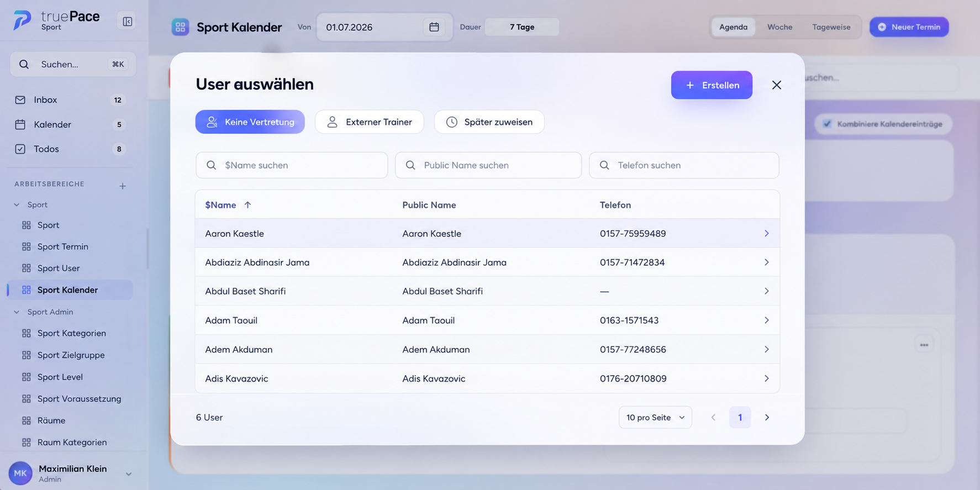Click the grid icon beside Sport Zielgruppe
The width and height of the screenshot is (980, 490).
(27, 355)
